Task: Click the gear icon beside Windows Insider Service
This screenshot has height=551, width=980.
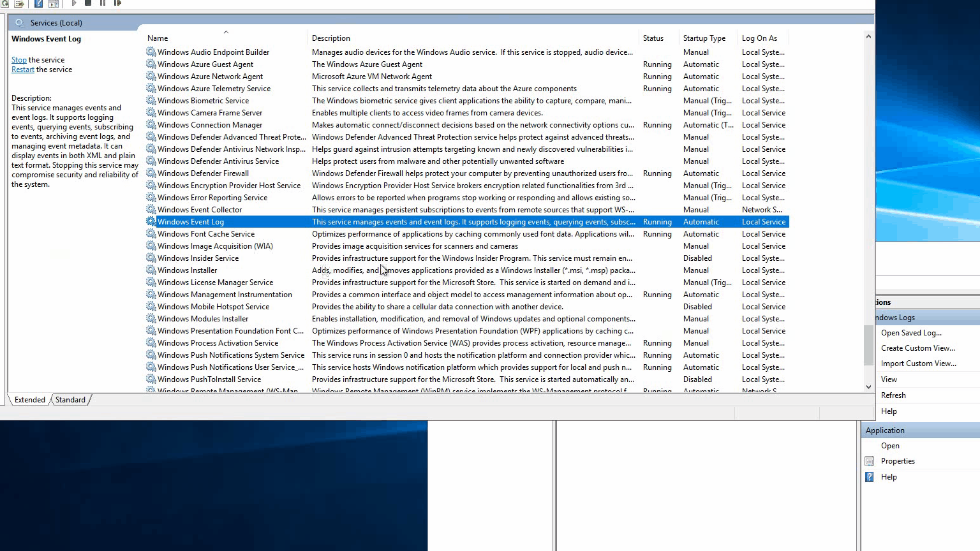Action: (151, 258)
